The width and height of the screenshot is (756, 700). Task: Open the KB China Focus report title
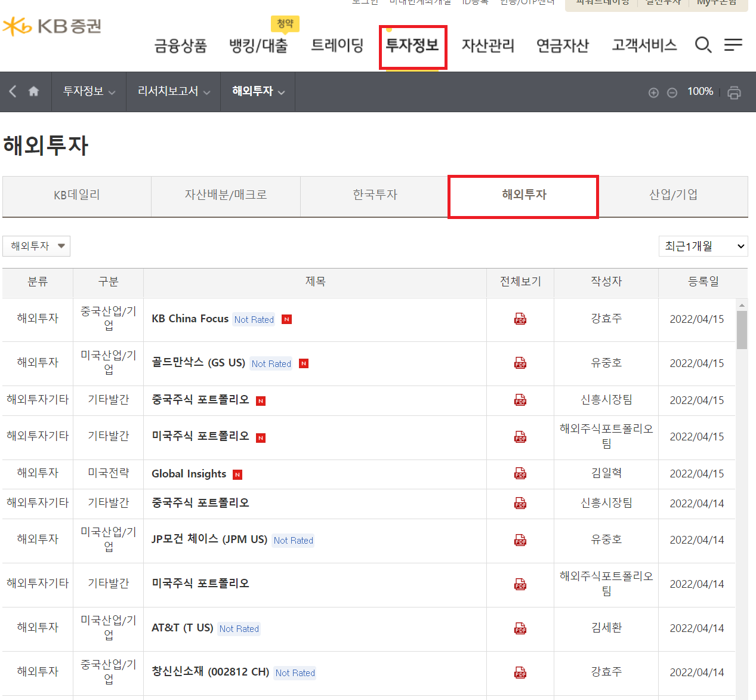[190, 319]
